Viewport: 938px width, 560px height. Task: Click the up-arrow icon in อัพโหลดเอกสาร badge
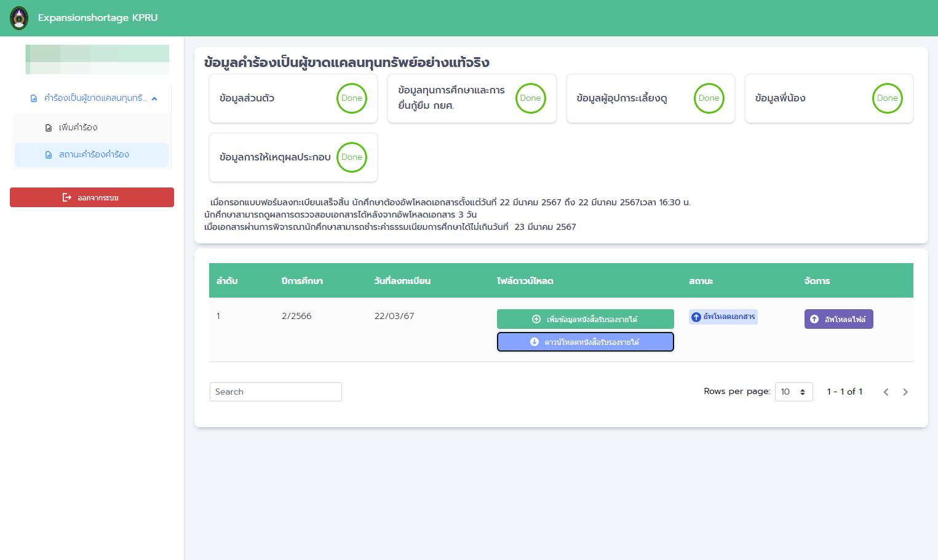(x=696, y=317)
